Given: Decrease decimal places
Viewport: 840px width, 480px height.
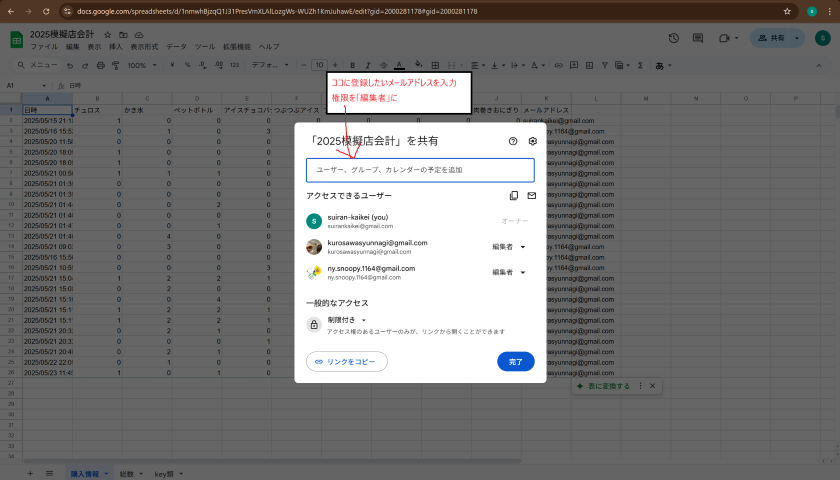Looking at the screenshot, I should coord(202,65).
